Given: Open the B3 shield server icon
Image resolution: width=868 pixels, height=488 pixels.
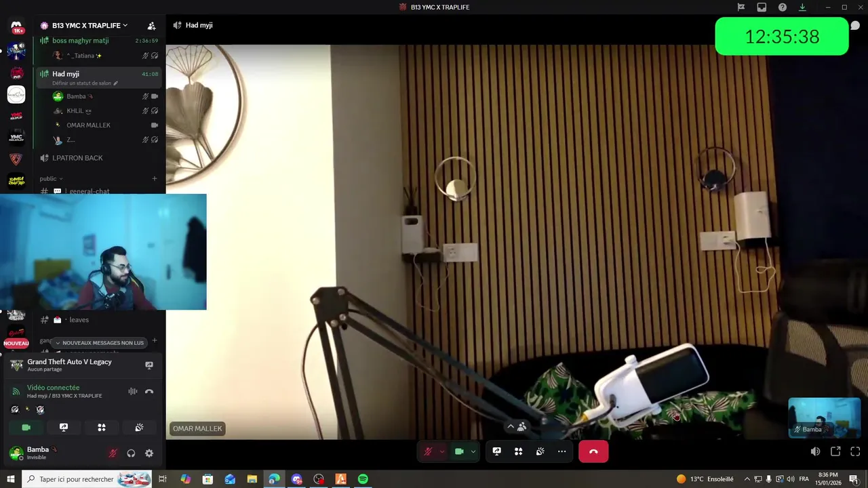Looking at the screenshot, I should (16, 159).
